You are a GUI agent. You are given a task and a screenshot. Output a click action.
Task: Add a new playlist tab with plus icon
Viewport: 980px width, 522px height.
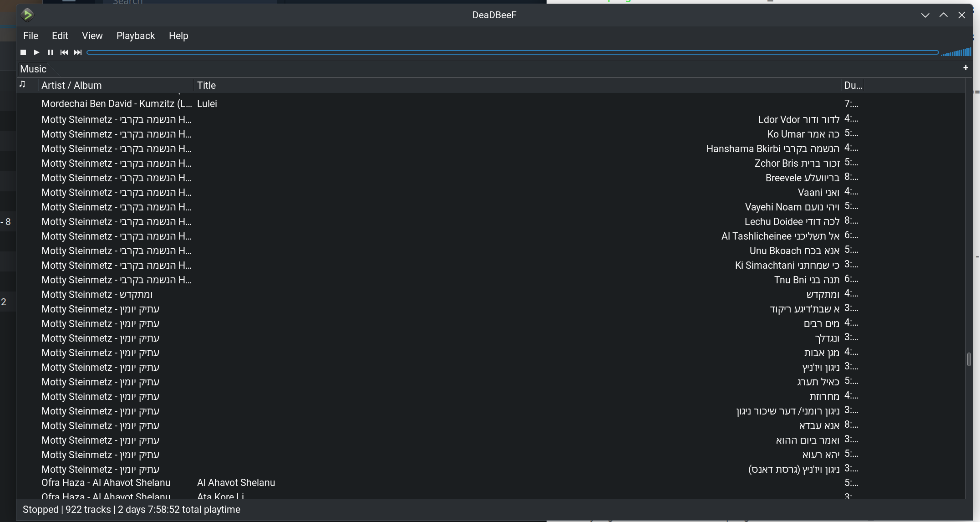point(965,68)
